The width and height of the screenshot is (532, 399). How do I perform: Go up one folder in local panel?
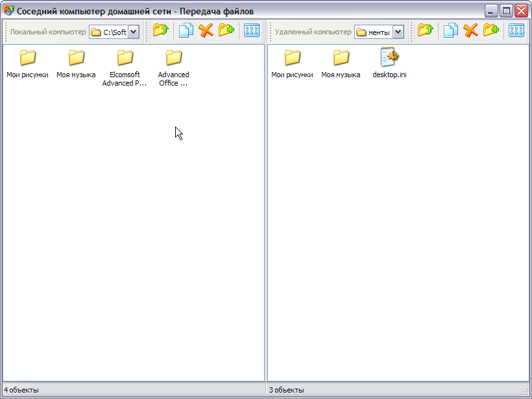click(x=160, y=30)
